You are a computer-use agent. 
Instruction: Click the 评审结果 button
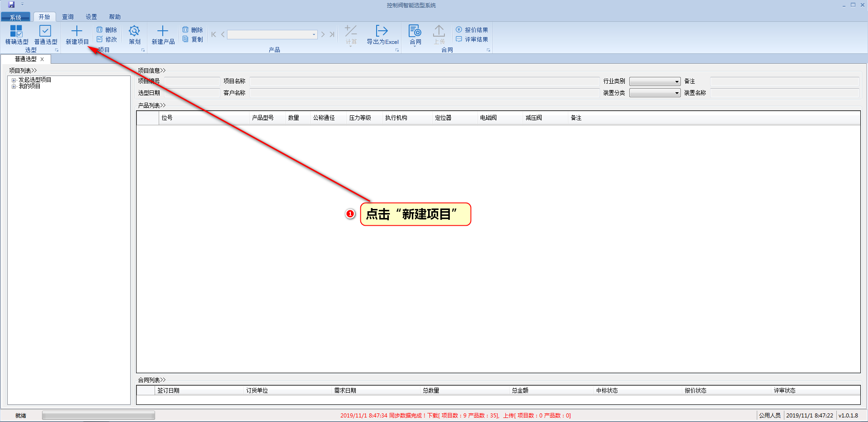click(472, 39)
